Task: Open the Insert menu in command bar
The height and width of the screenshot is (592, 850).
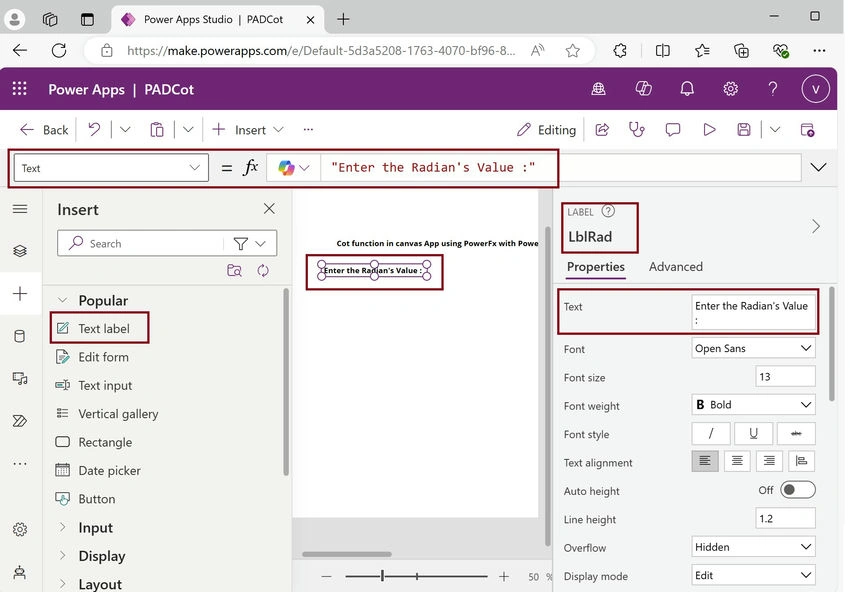Action: (248, 130)
